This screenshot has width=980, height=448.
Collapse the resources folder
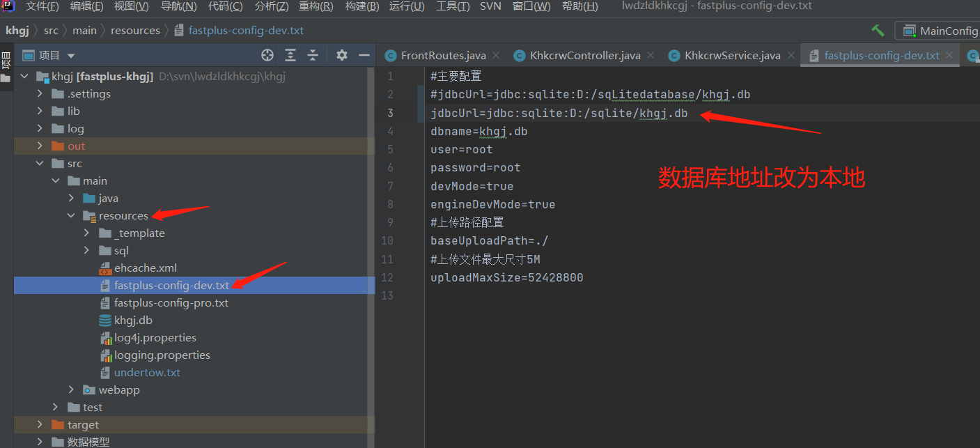pos(71,215)
